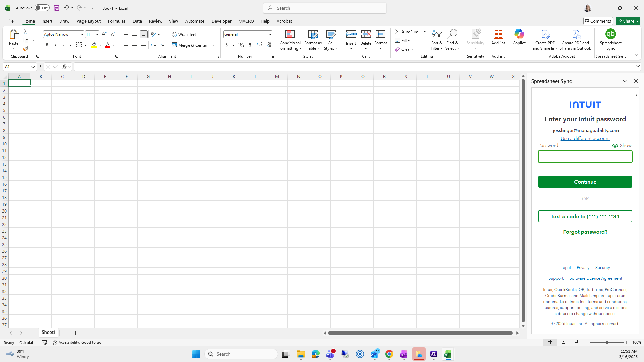Screen dimensions: 644x362
Task: Open the Page Layout ribbon tab
Action: [x=89, y=21]
